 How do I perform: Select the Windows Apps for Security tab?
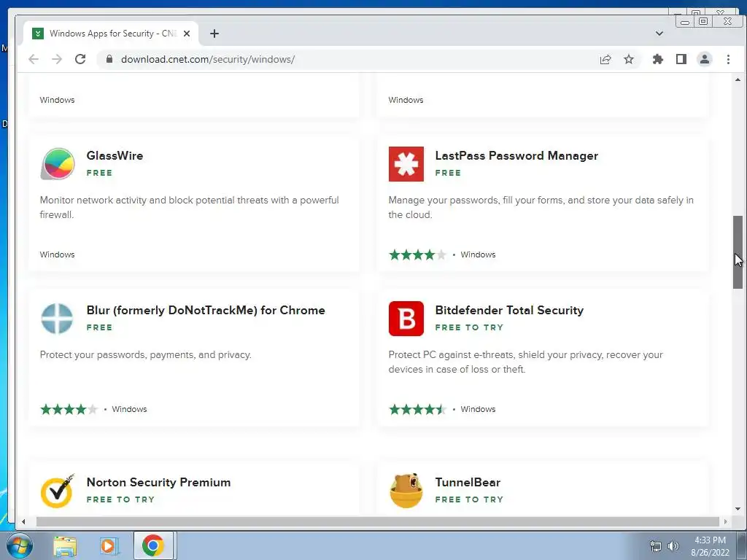(x=111, y=34)
